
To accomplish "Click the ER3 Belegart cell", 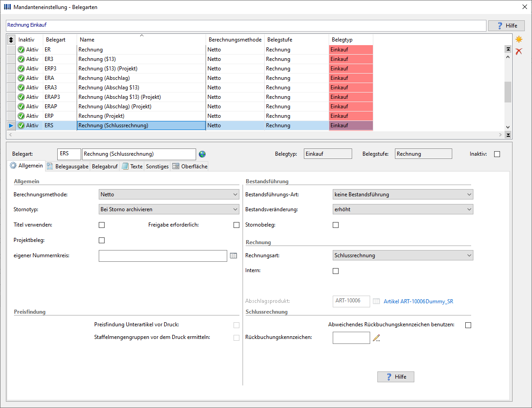I will [60, 59].
